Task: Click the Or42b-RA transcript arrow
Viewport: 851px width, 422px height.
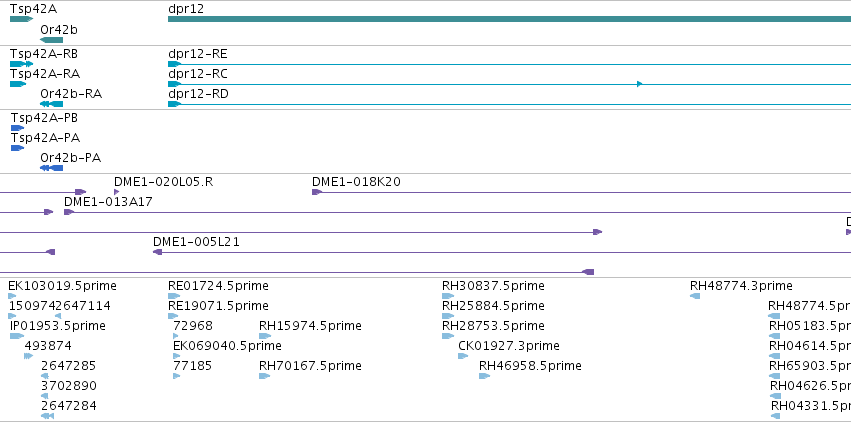Action: [52, 104]
